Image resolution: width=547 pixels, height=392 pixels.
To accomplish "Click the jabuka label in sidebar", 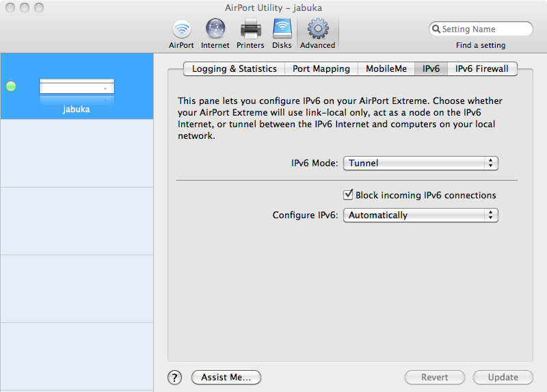I will [77, 109].
